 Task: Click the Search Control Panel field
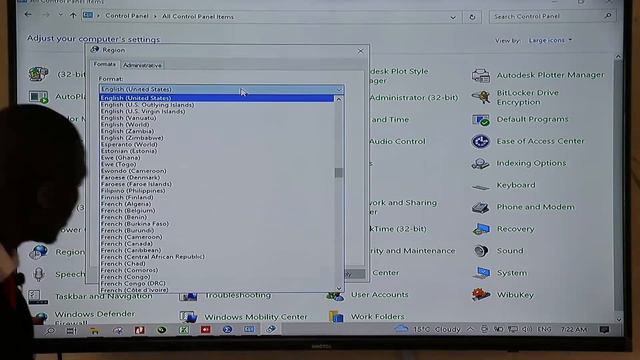pyautogui.click(x=551, y=16)
